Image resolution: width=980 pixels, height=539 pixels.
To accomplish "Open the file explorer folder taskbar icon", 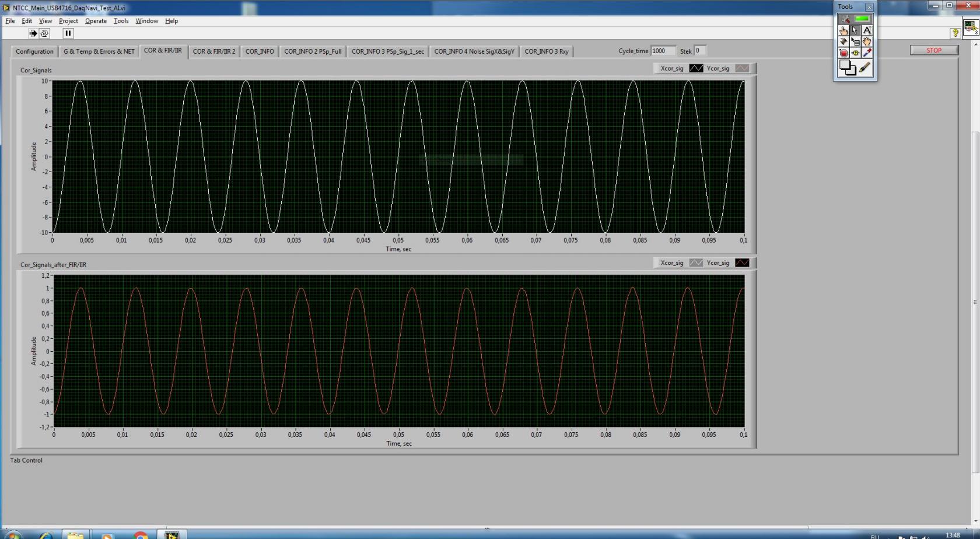I will [75, 535].
